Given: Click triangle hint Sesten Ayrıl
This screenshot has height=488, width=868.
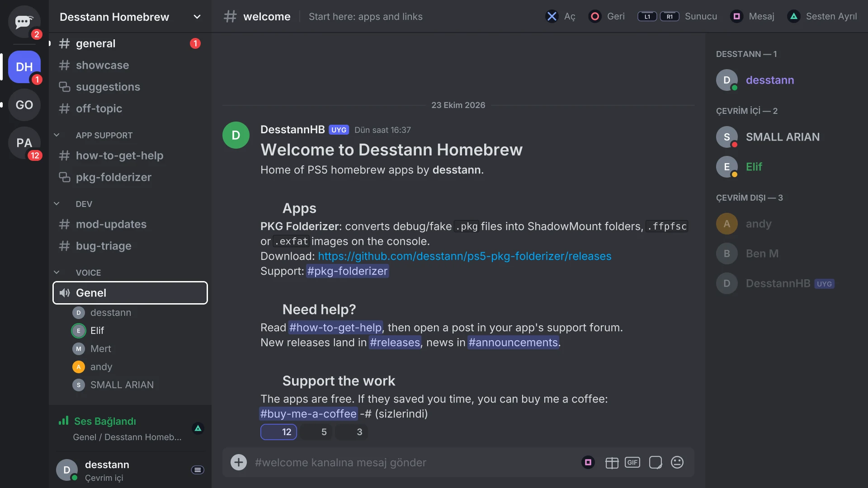Looking at the screenshot, I should point(822,17).
